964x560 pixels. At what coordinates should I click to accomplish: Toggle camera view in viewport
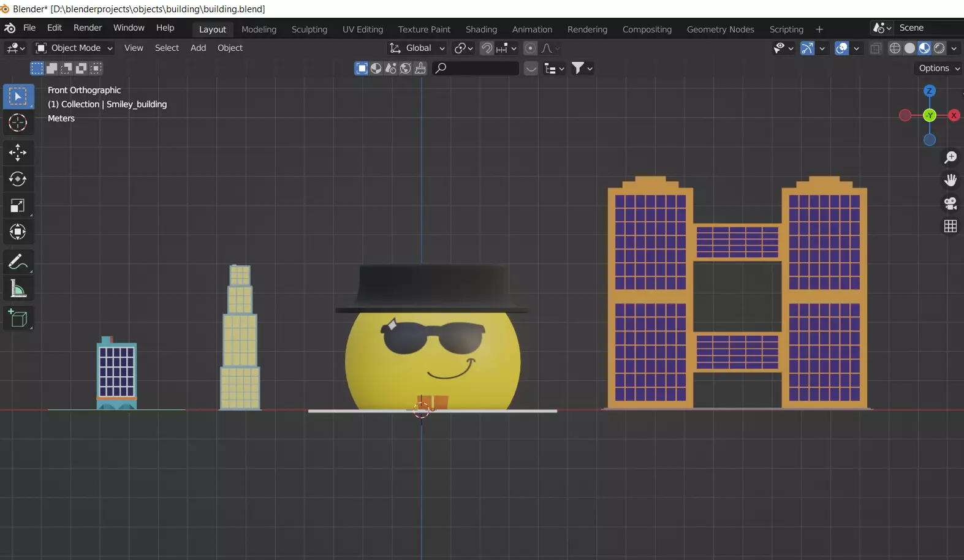click(950, 203)
